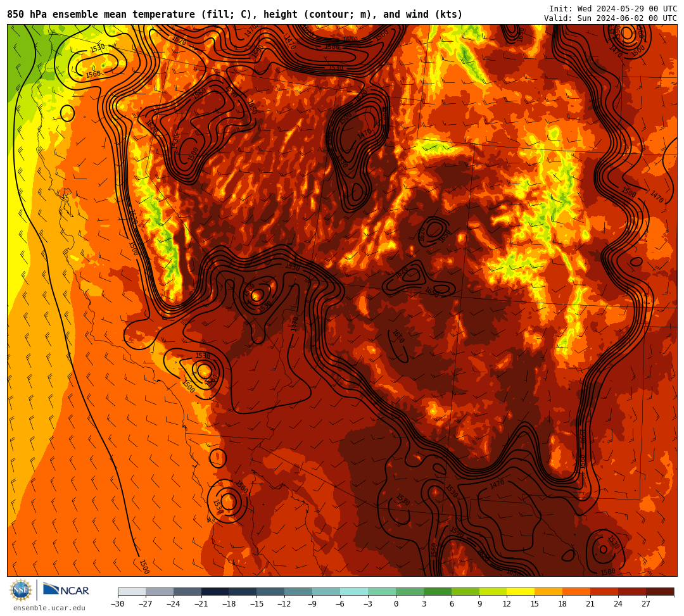
Task: Pick the navy swatch between -21 and -18
Action: pyautogui.click(x=215, y=591)
